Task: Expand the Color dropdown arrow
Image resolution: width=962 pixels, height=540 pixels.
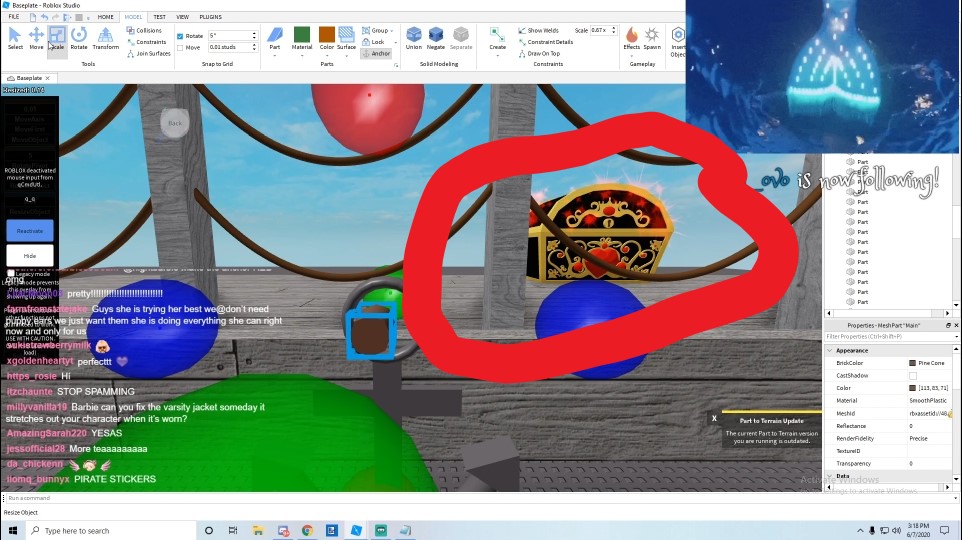Action: coord(326,56)
